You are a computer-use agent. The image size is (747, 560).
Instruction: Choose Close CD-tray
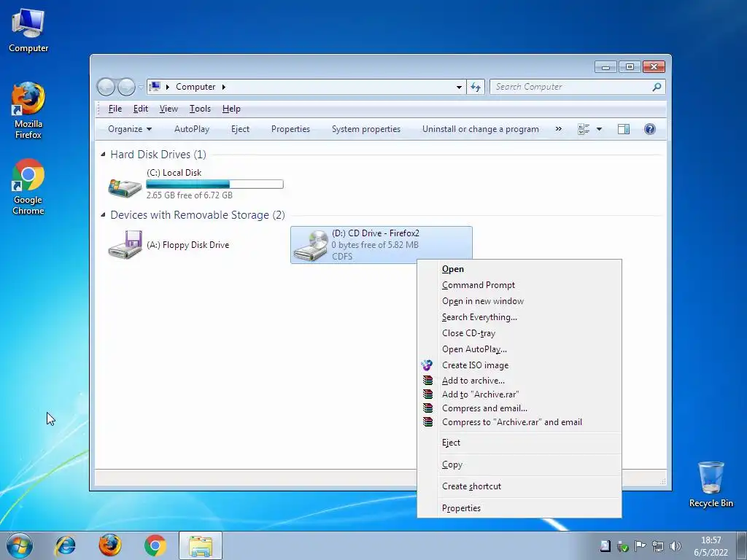519,333
